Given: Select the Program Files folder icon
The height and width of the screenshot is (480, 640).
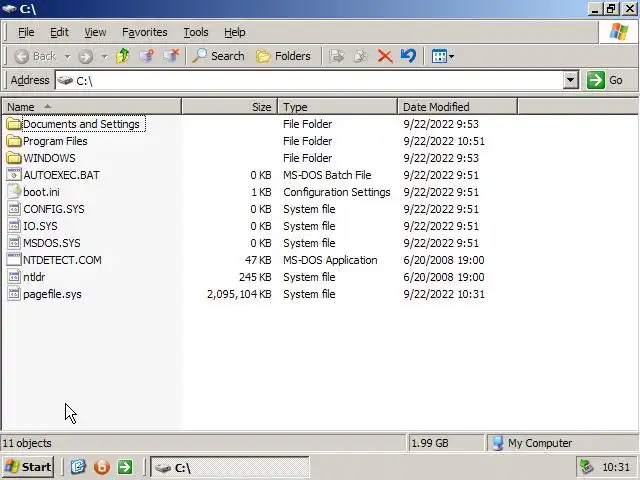Looking at the screenshot, I should pyautogui.click(x=14, y=141).
